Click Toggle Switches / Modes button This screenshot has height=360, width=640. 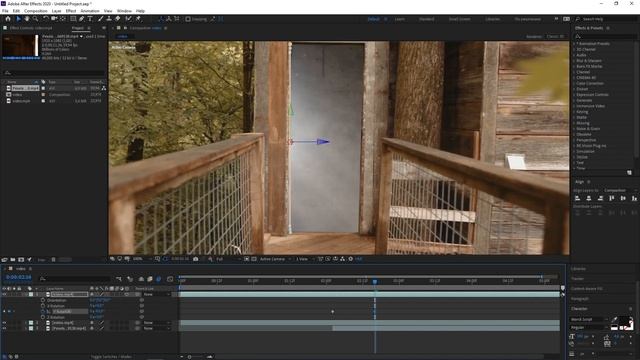point(111,357)
